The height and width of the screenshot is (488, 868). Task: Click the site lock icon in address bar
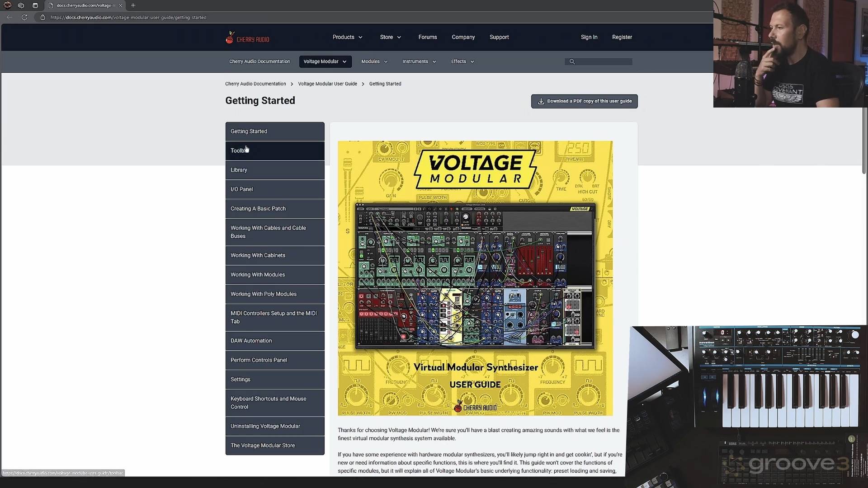pyautogui.click(x=42, y=17)
